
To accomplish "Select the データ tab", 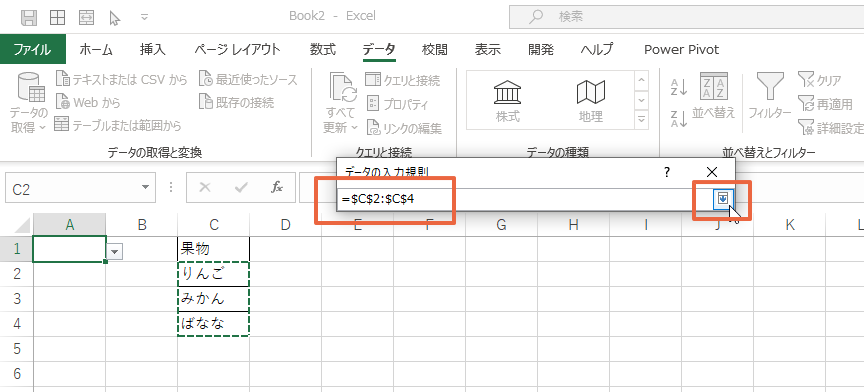I will (379, 50).
